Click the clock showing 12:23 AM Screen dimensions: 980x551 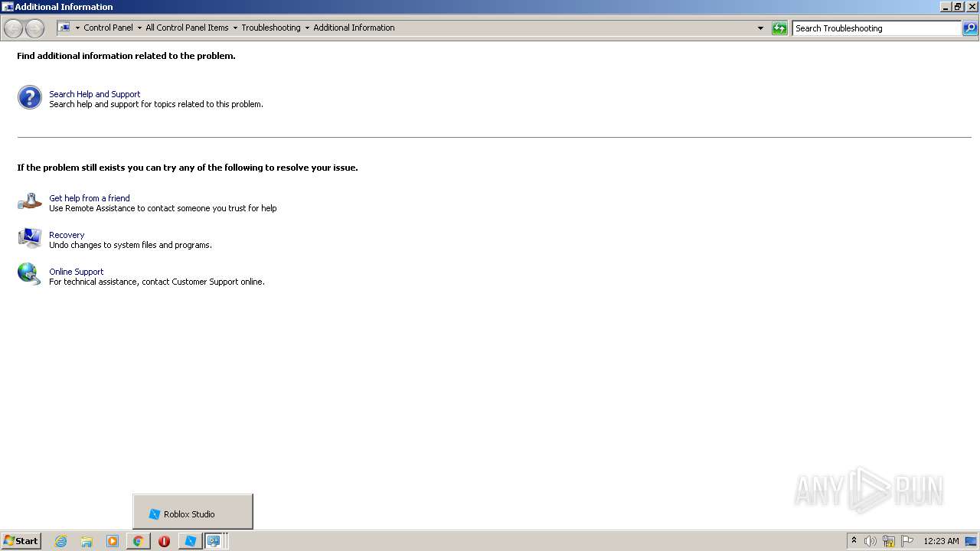pos(941,541)
